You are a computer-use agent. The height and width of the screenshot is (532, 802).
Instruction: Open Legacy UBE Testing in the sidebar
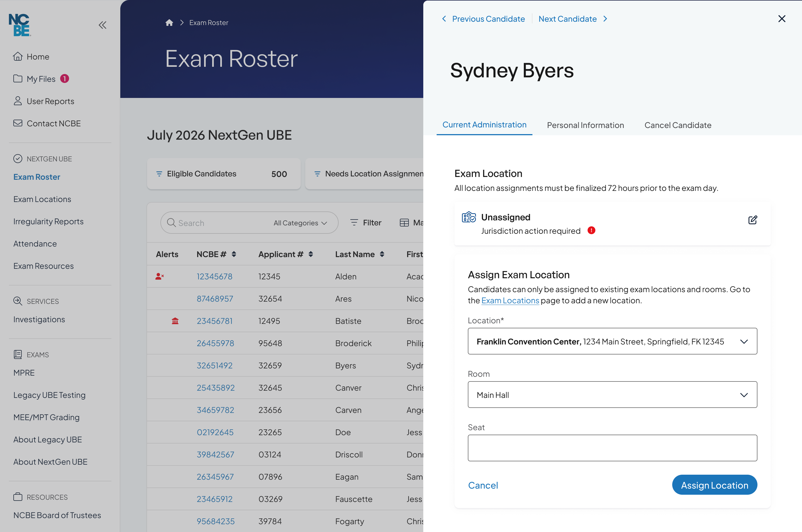[x=49, y=395]
